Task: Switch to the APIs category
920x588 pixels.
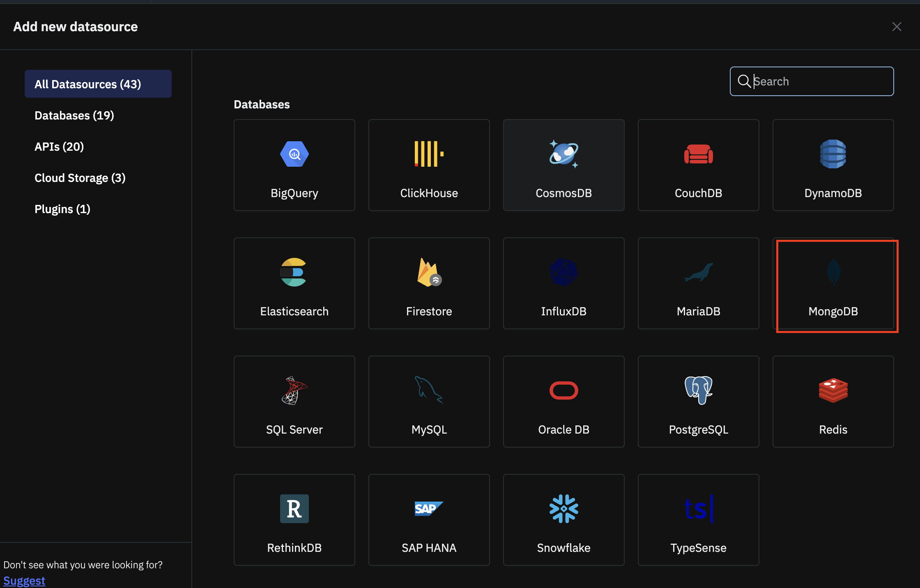Action: (59, 147)
